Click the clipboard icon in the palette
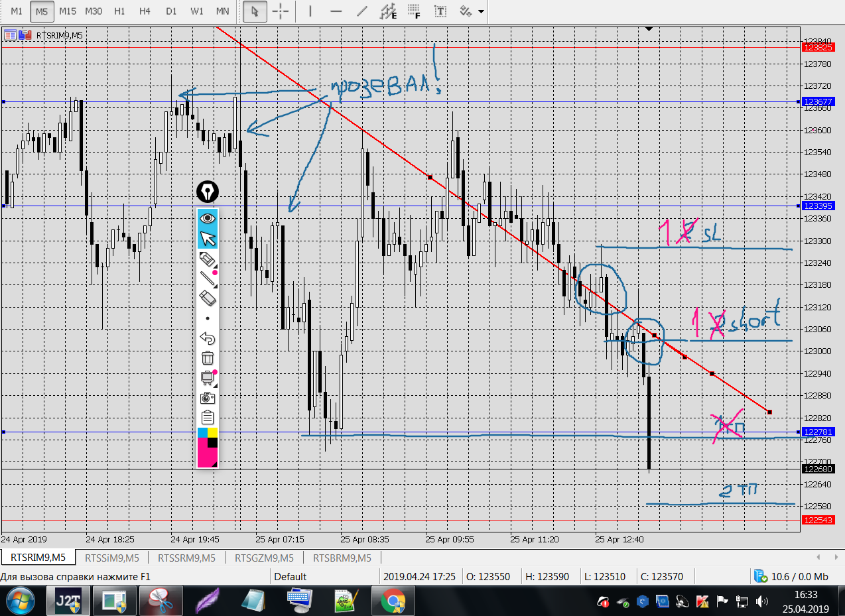 [208, 418]
